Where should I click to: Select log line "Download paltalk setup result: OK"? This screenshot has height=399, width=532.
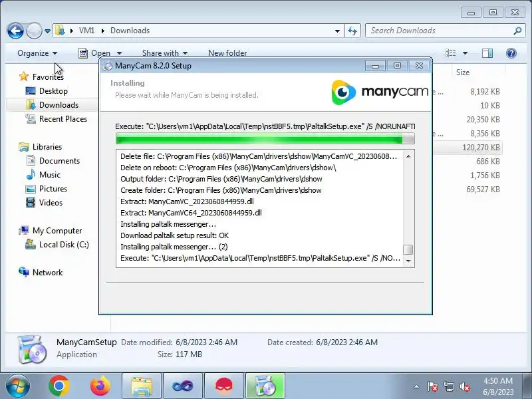[x=174, y=235]
